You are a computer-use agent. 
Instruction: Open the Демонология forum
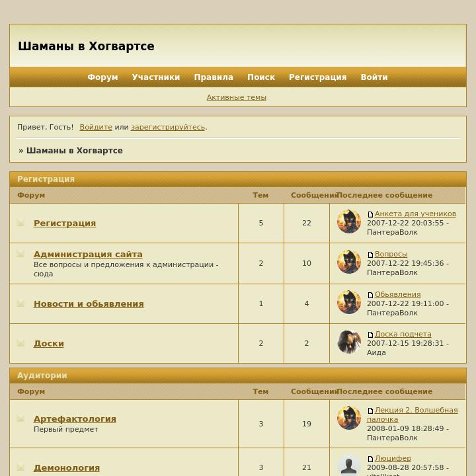[67, 467]
